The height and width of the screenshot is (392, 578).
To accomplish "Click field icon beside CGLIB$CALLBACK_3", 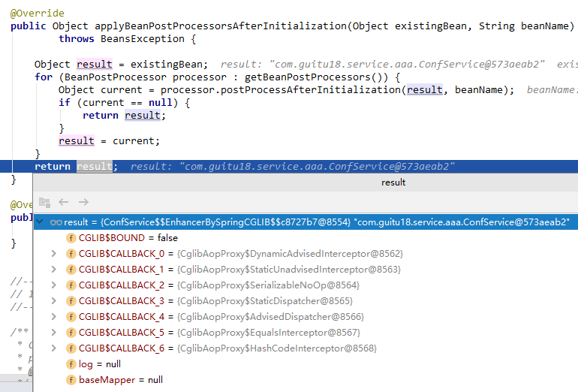I will (71, 301).
